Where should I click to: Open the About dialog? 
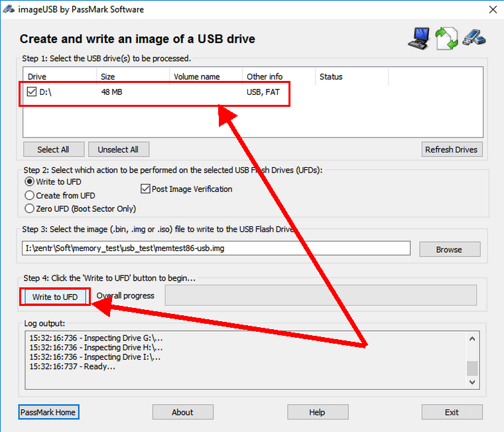[x=182, y=412]
